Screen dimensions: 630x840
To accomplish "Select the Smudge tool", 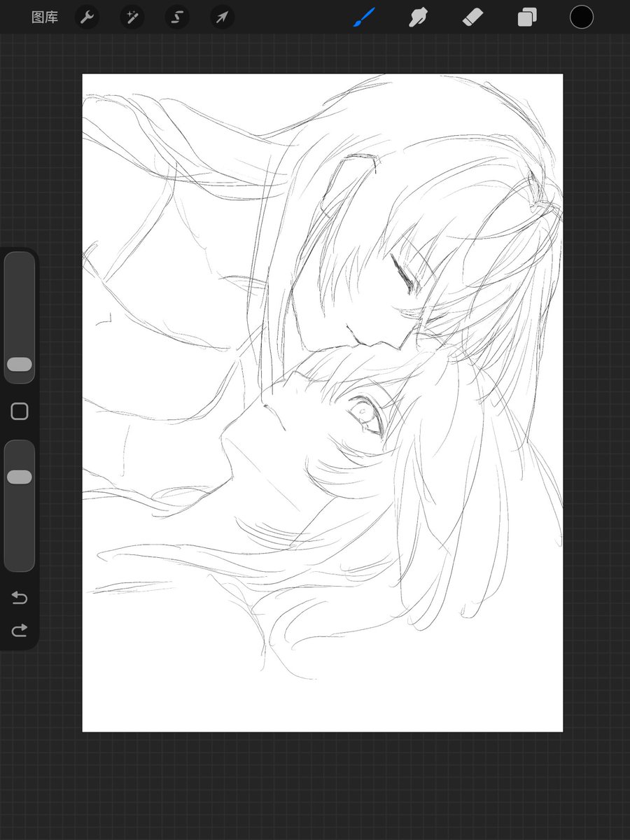I will click(x=419, y=17).
